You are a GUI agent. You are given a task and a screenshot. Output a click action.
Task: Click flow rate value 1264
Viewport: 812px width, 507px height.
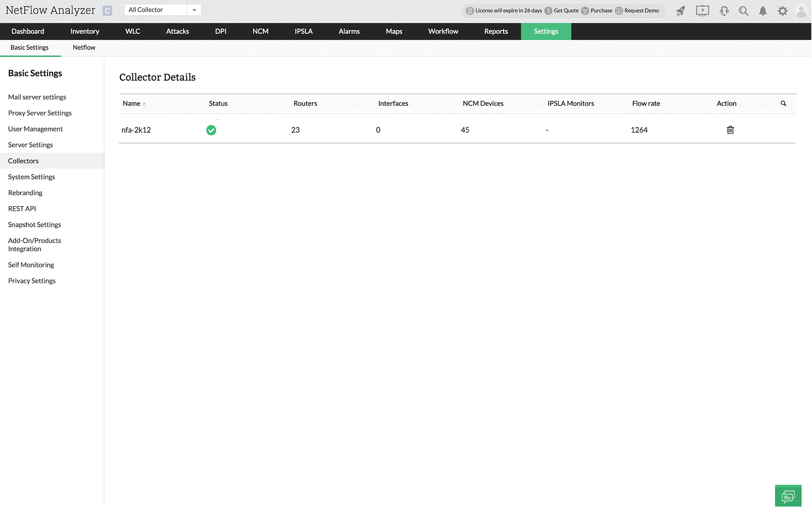pyautogui.click(x=639, y=130)
